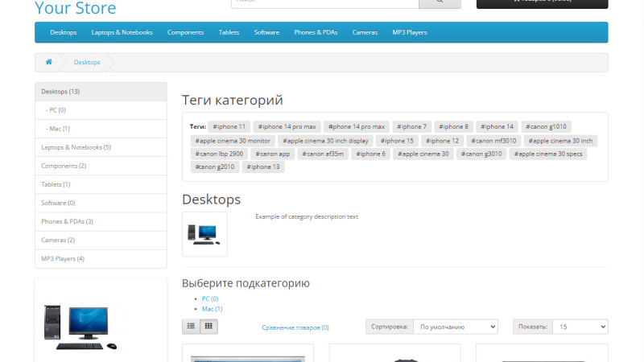Click the #iphone 11 tag
644x362 pixels.
click(x=229, y=126)
